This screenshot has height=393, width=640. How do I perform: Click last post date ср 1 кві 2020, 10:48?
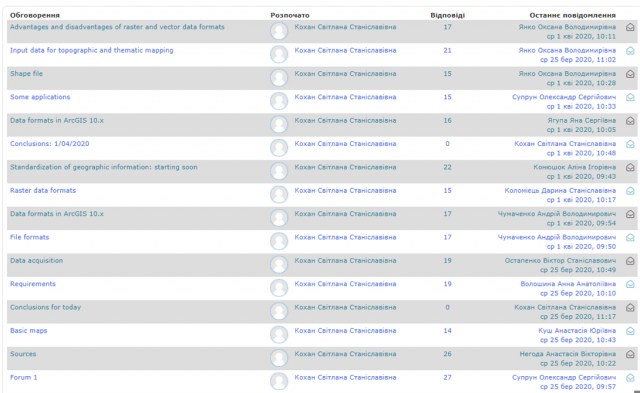tap(581, 153)
